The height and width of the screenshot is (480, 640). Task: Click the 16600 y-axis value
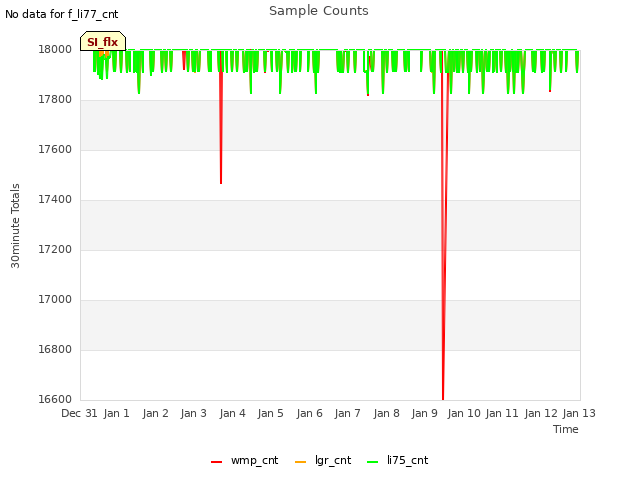point(55,399)
